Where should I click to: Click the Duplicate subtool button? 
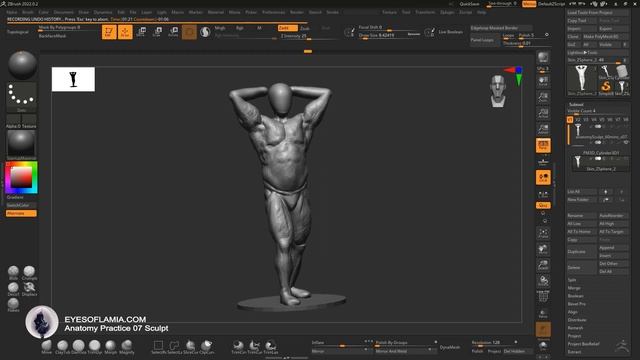click(582, 252)
